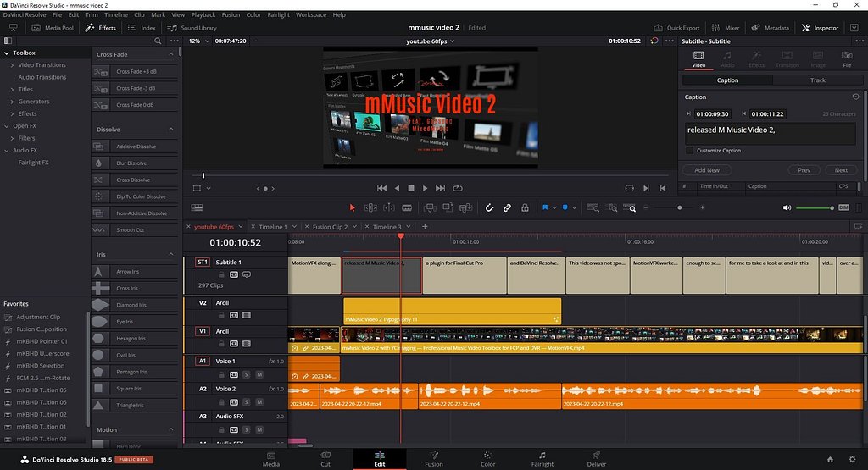Adjust the timeline zoom slider

(x=679, y=208)
